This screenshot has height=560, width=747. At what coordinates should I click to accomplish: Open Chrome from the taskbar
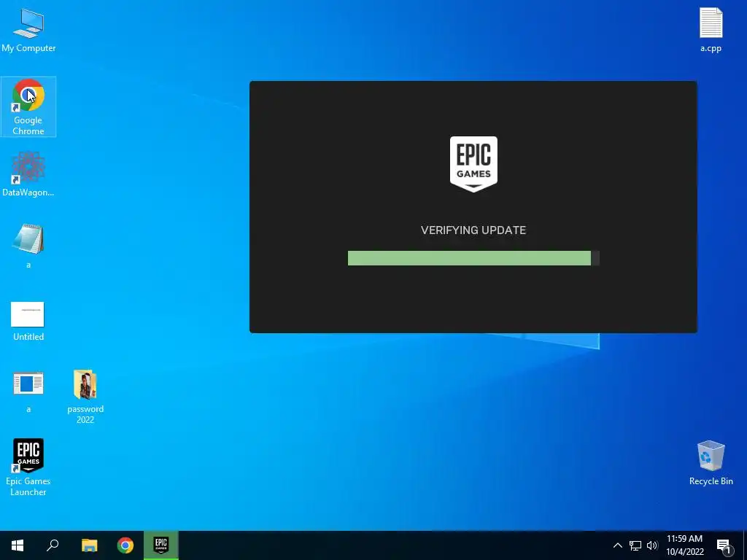point(125,545)
